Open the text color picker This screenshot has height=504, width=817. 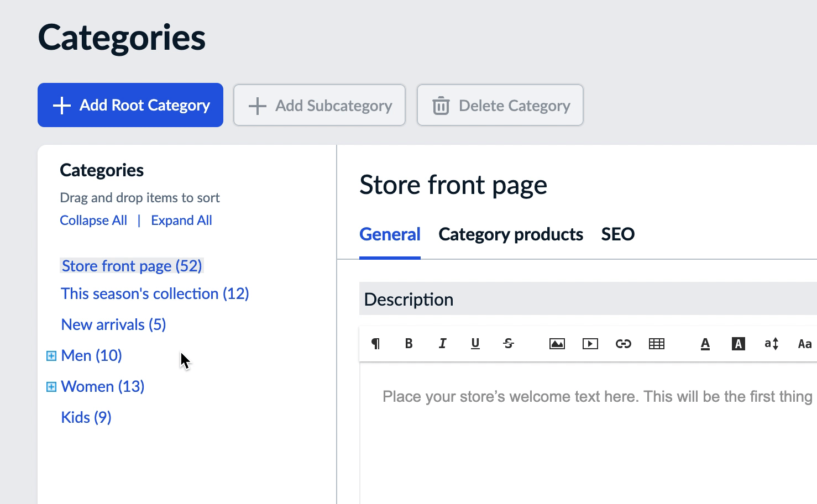[x=705, y=343]
